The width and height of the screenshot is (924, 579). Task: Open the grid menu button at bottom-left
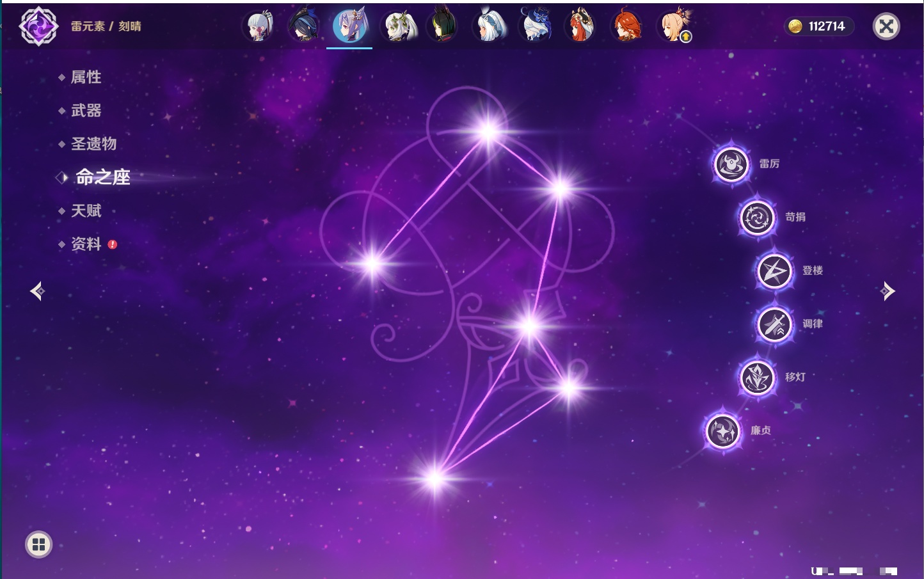(x=38, y=544)
